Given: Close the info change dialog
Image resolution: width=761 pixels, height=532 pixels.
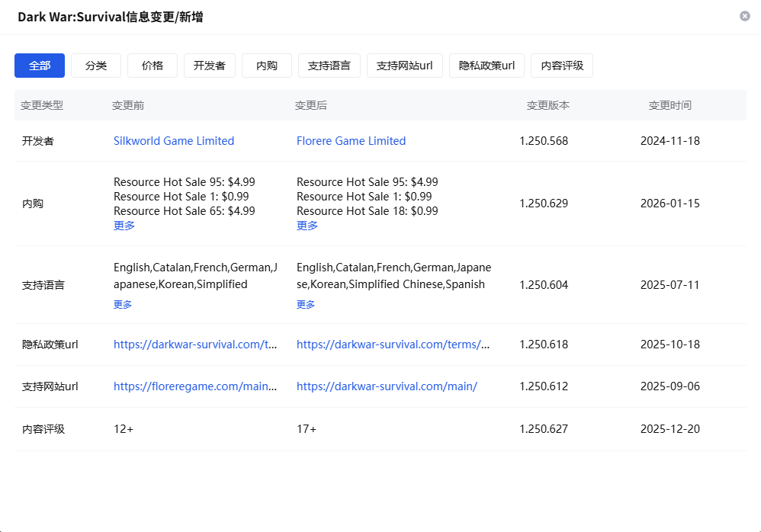Looking at the screenshot, I should (x=745, y=16).
